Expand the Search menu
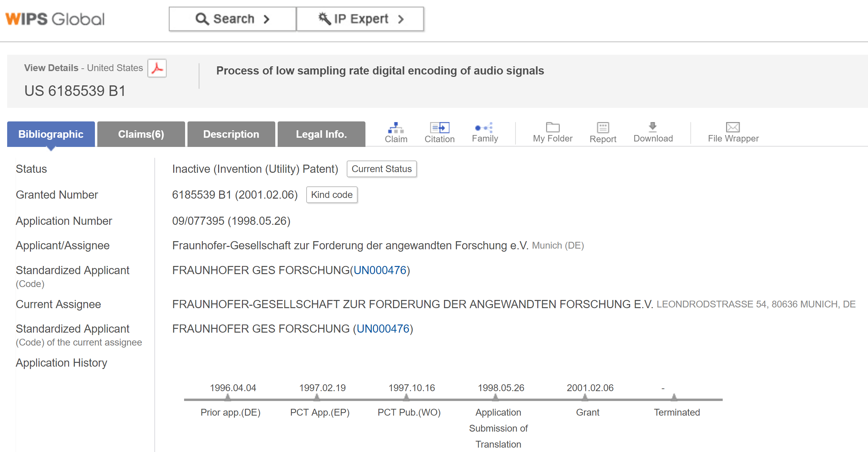Image resolution: width=868 pixels, height=452 pixels. (233, 19)
